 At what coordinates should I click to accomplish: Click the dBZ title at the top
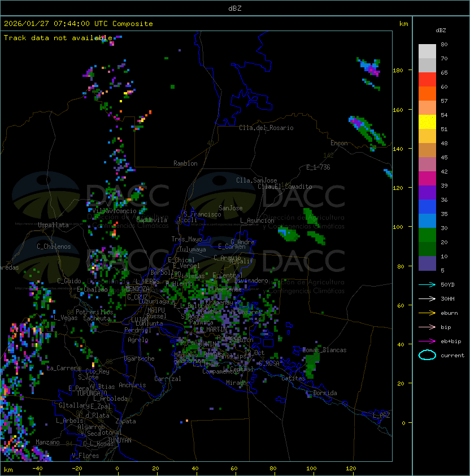(234, 8)
